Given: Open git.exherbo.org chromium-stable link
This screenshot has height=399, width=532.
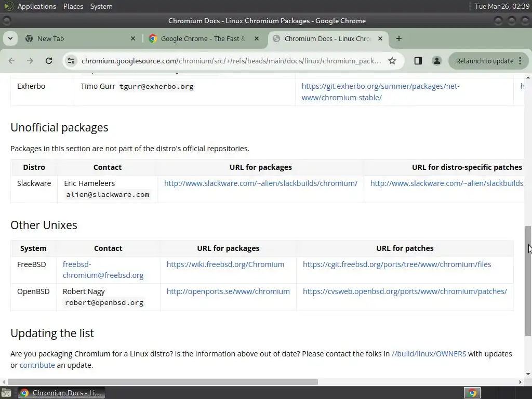Looking at the screenshot, I should pos(380,91).
